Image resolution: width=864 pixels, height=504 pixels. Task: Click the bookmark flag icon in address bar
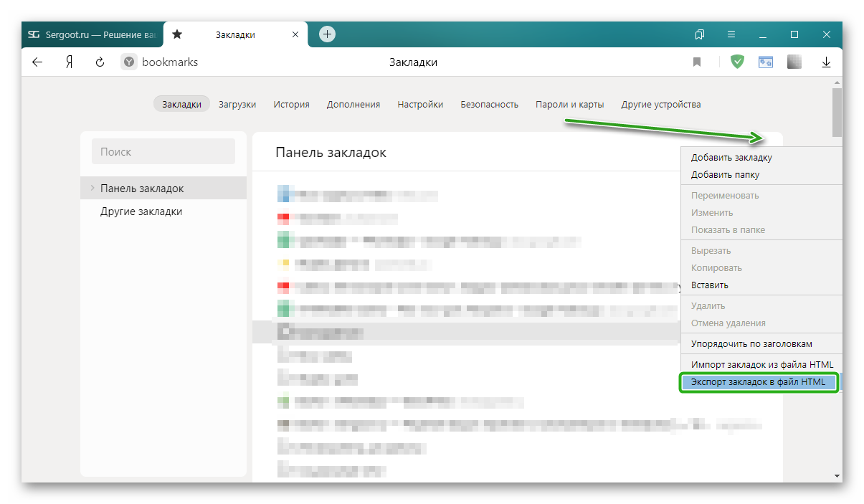[x=697, y=62]
